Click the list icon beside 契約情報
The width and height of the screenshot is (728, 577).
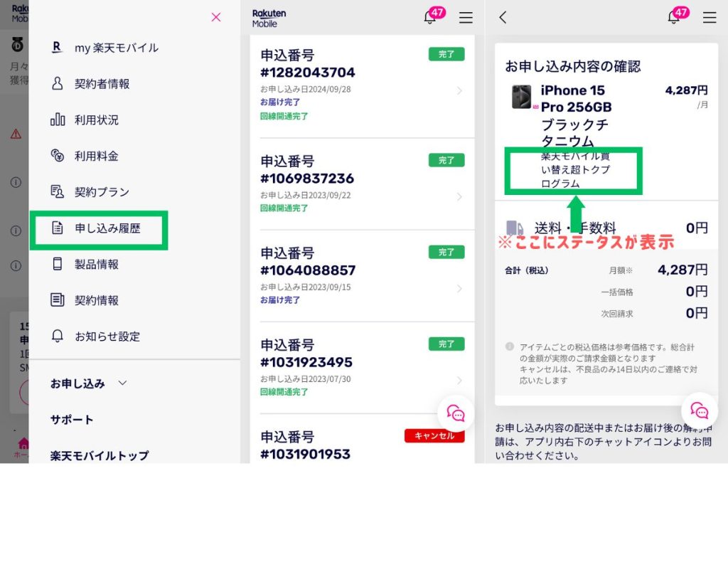[x=57, y=300]
